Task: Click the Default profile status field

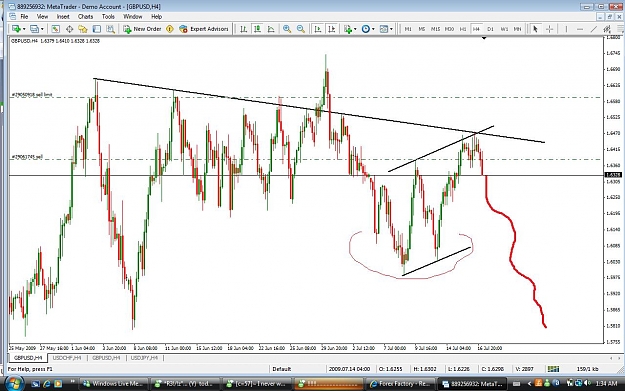Action: [282, 369]
